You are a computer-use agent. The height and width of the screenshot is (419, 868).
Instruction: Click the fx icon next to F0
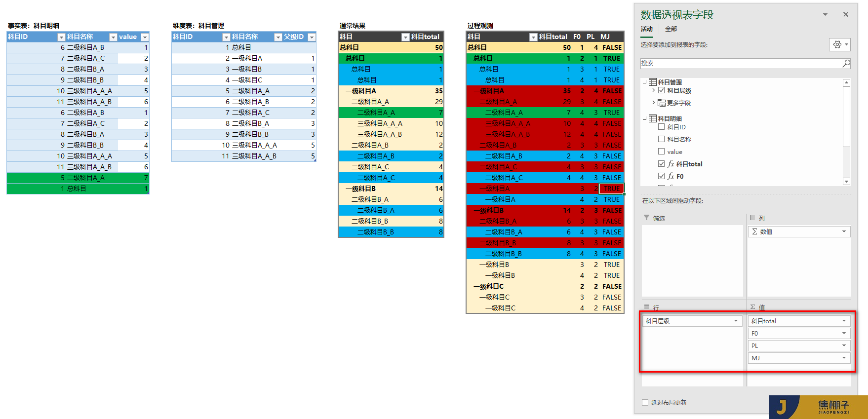tap(671, 176)
